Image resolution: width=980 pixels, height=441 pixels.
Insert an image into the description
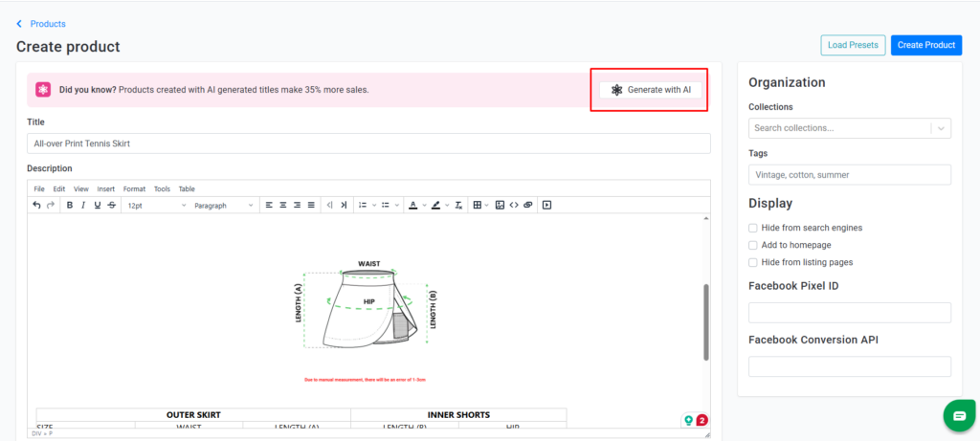[500, 205]
